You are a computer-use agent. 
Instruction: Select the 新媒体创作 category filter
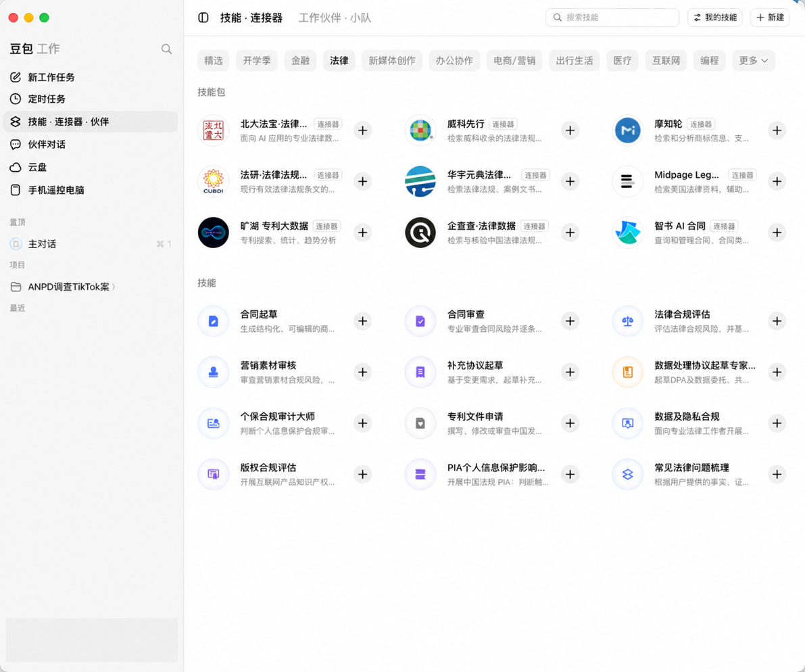point(392,61)
